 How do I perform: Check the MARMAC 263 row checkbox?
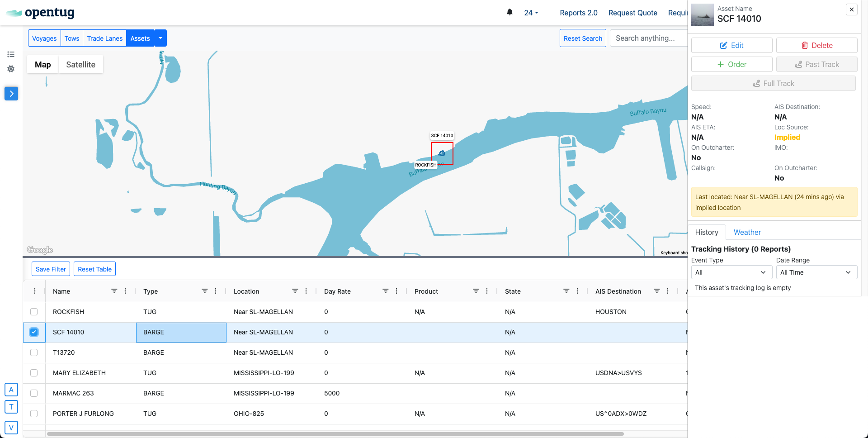pyautogui.click(x=34, y=393)
